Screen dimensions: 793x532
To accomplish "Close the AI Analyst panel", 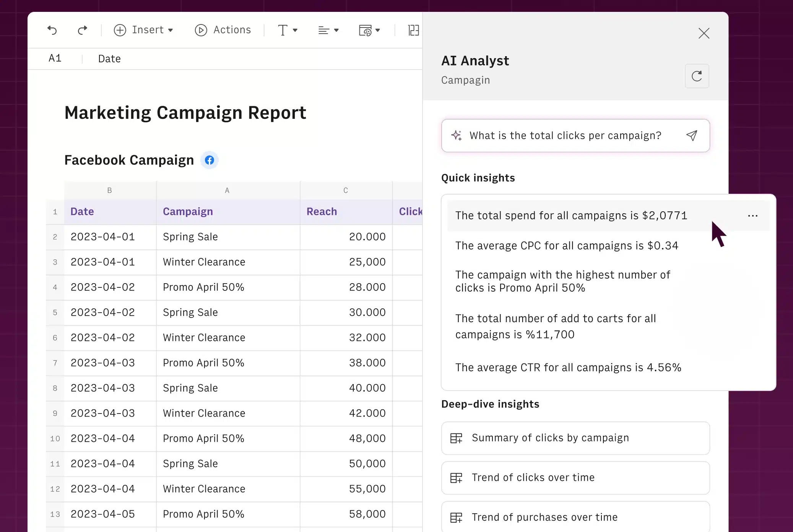I will point(704,33).
